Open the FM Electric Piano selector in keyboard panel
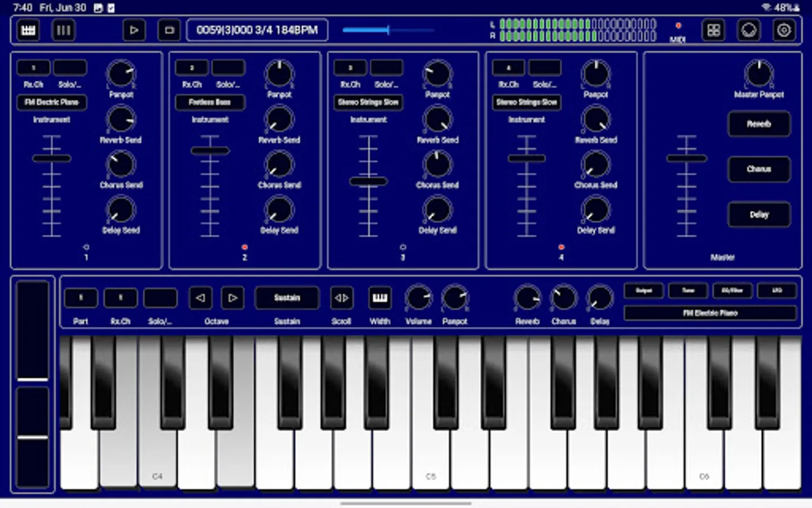 710,313
